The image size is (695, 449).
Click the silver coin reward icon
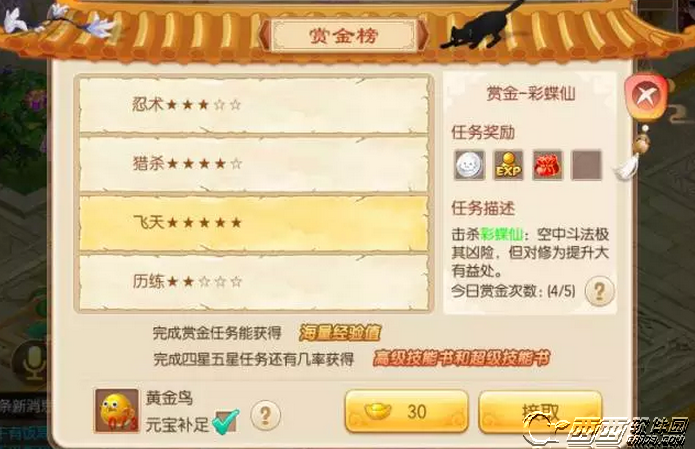(469, 165)
